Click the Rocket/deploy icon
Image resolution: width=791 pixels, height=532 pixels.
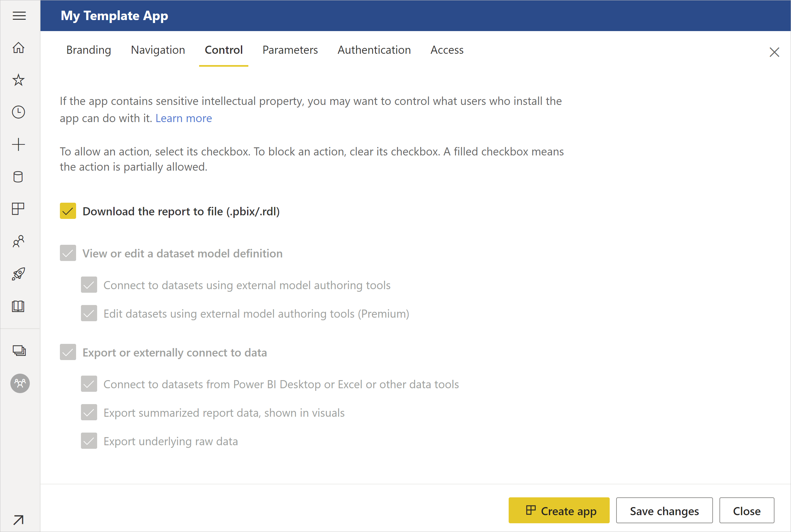coord(19,274)
